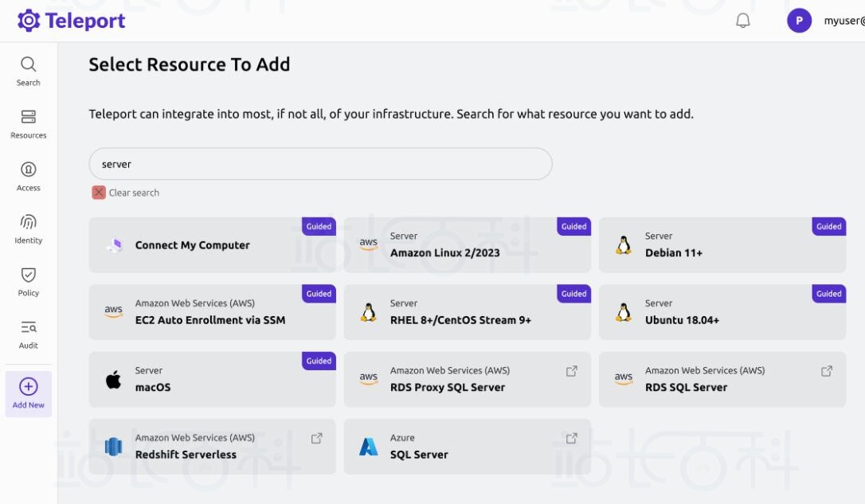The width and height of the screenshot is (865, 504).
Task: Click the resource search input field
Action: coord(320,164)
